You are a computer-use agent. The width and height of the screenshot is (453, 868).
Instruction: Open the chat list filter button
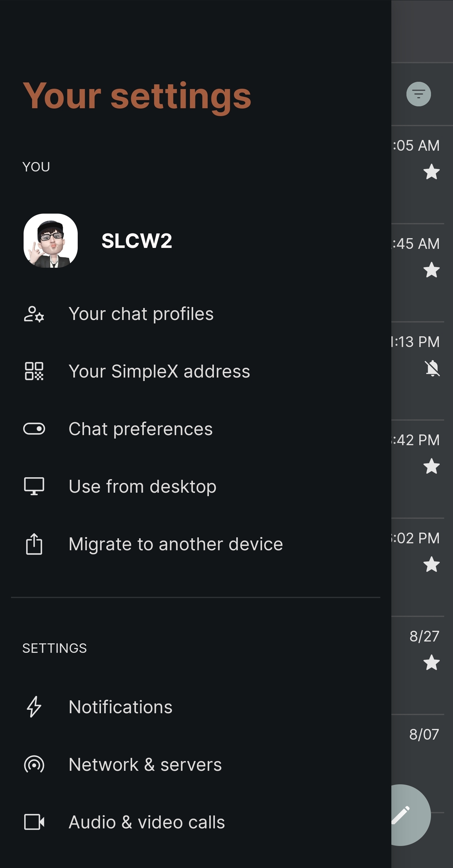(418, 94)
